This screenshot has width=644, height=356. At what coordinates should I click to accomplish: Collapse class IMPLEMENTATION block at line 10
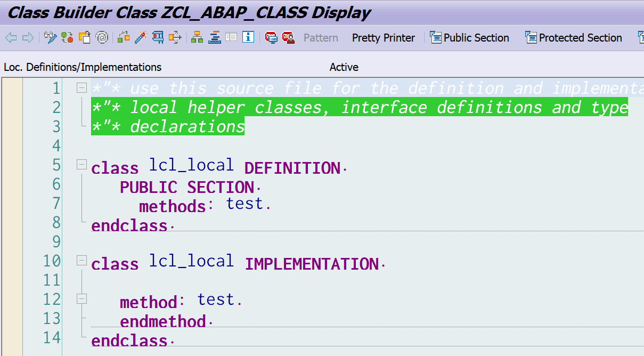click(x=81, y=260)
